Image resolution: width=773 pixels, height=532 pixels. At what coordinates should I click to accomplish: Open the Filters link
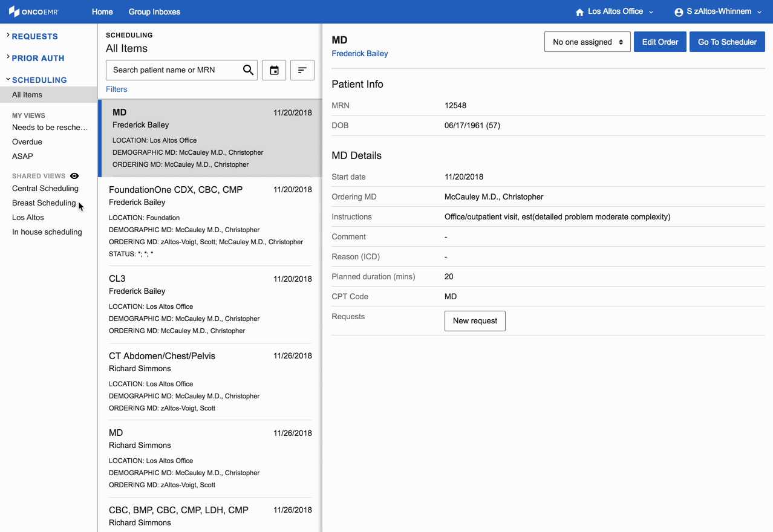click(117, 89)
